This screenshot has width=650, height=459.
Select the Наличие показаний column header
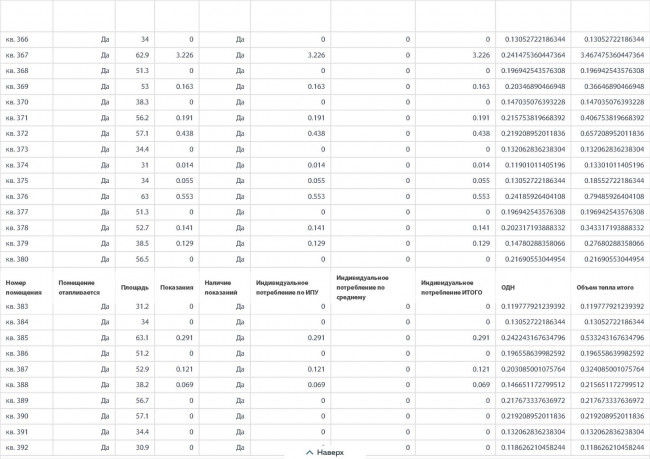point(221,287)
